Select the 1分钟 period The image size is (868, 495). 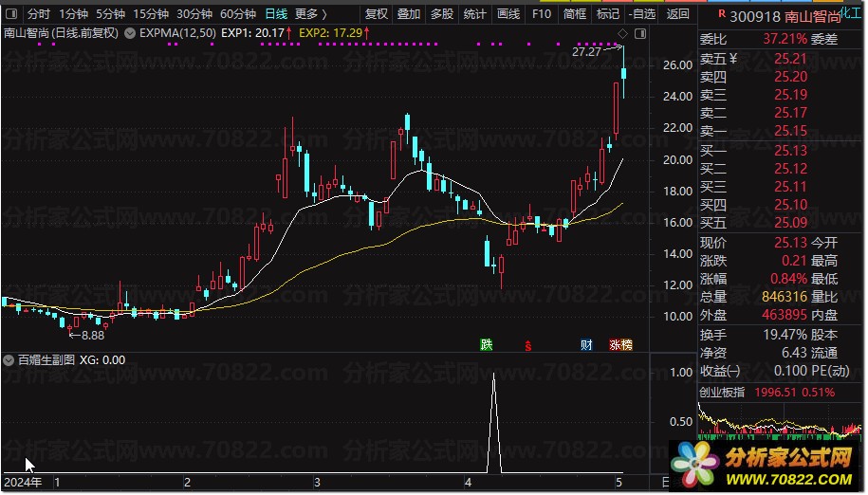74,14
